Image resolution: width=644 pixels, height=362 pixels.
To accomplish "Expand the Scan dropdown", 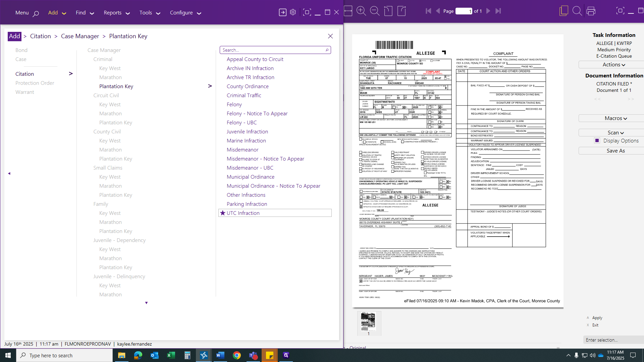I will click(x=615, y=133).
